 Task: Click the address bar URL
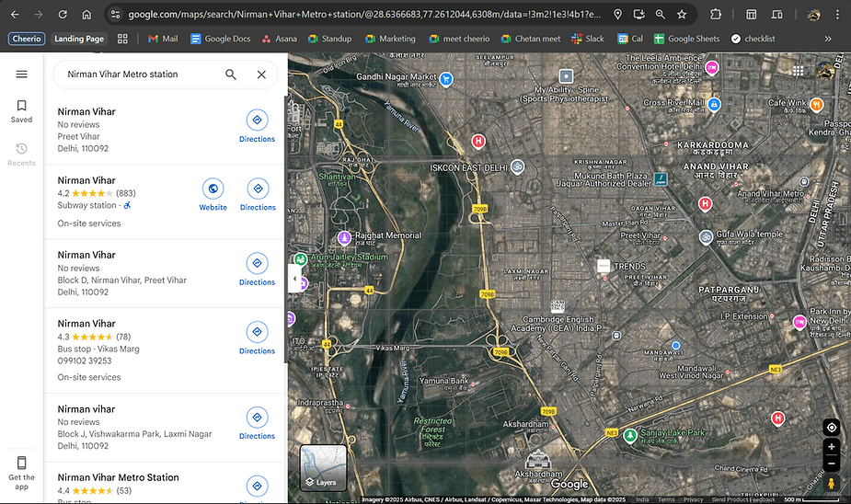click(x=364, y=15)
